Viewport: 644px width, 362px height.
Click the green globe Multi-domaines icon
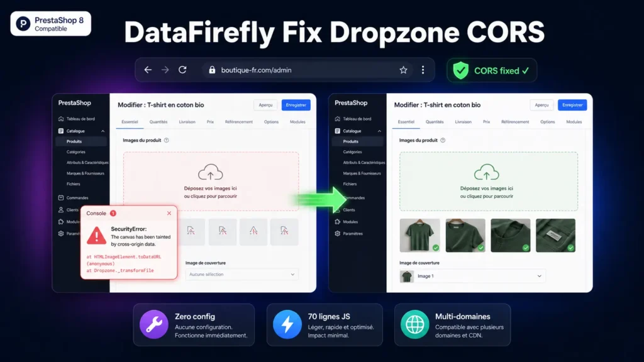[x=415, y=324]
